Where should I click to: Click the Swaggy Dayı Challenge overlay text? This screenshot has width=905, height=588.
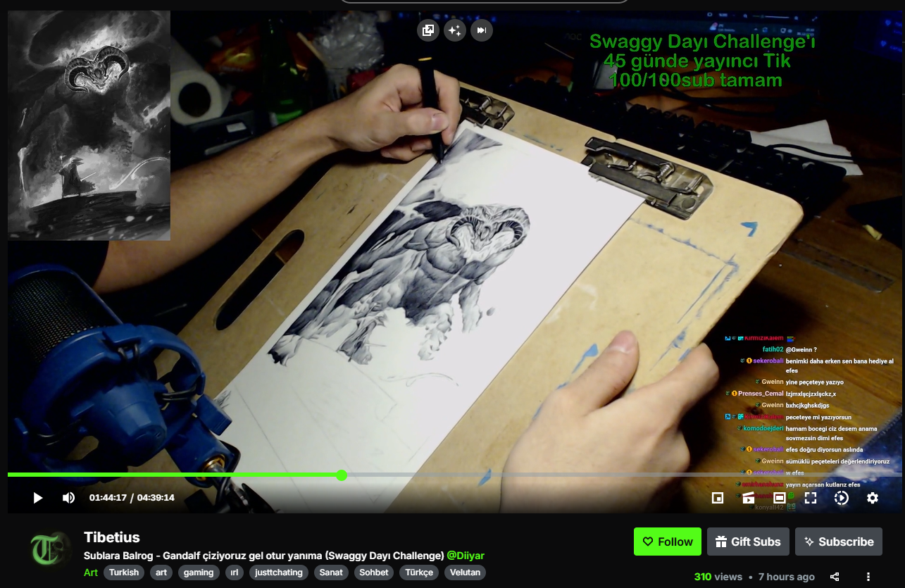click(701, 61)
